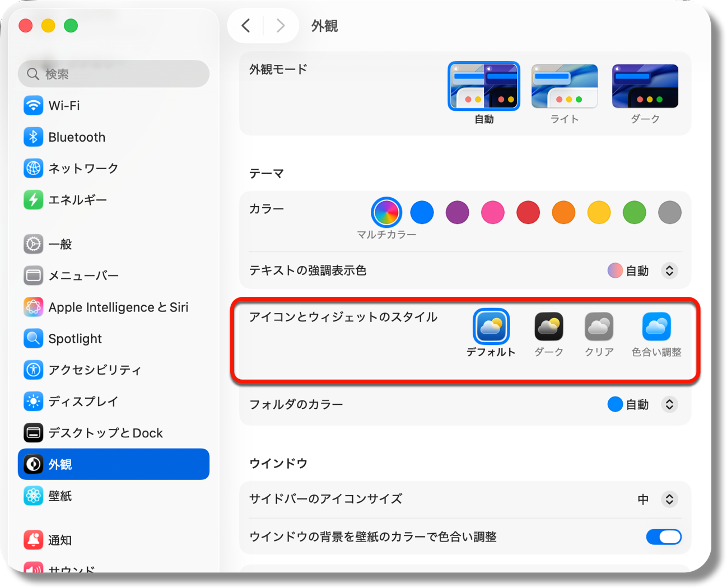Enable ウインドウの背景を壁紙のカラーで色合い調整

point(663,536)
